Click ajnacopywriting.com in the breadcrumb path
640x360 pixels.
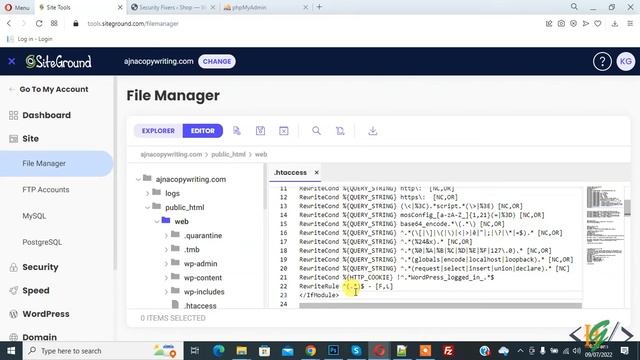pos(171,154)
